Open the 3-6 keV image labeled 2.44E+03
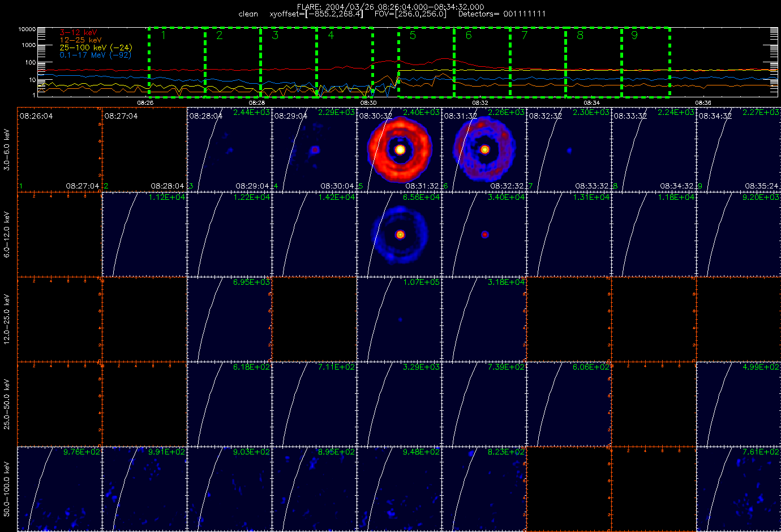781x532 pixels. coord(229,149)
